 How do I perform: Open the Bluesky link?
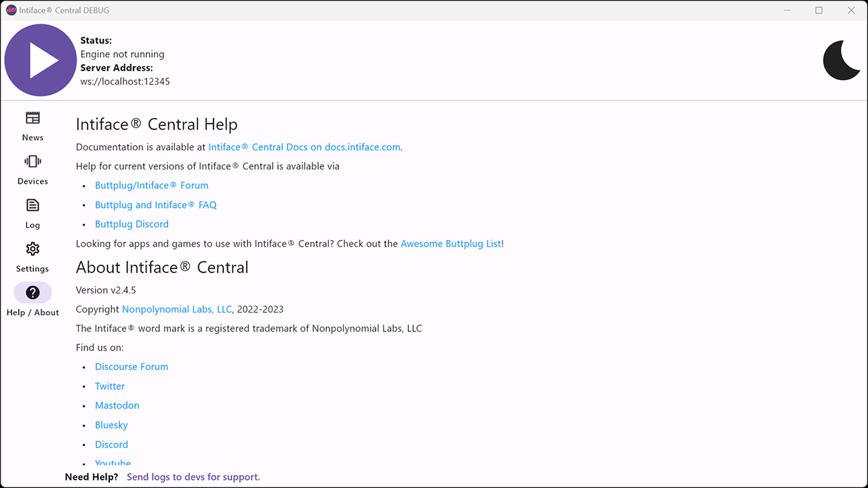(111, 424)
